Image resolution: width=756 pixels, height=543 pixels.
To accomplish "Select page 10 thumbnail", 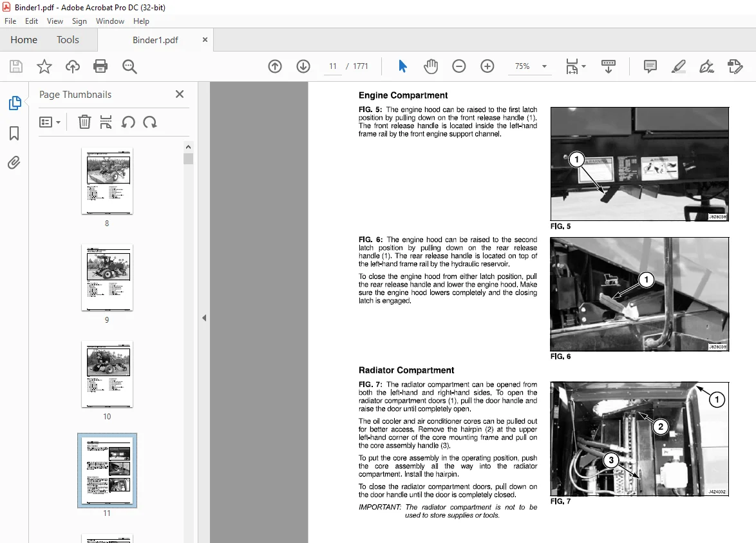I will [x=107, y=374].
